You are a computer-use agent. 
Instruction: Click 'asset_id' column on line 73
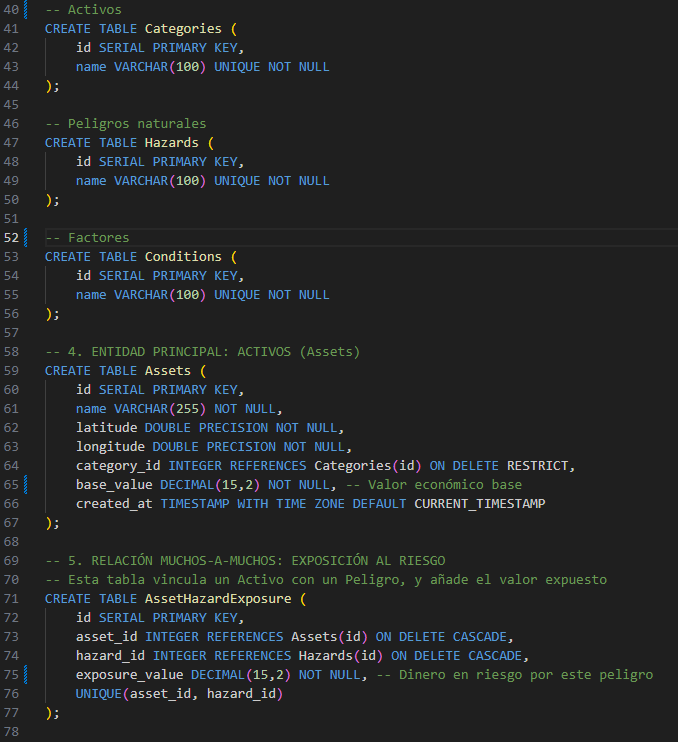pos(106,637)
